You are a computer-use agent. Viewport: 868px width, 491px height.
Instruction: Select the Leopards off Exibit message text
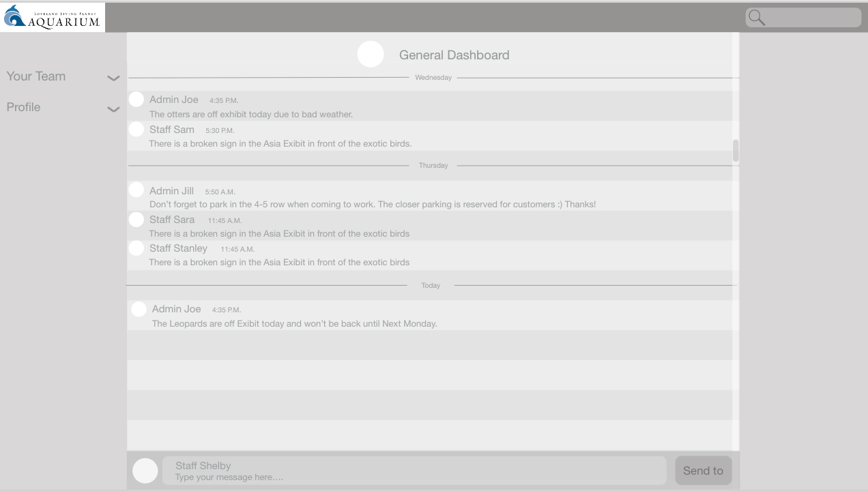294,324
